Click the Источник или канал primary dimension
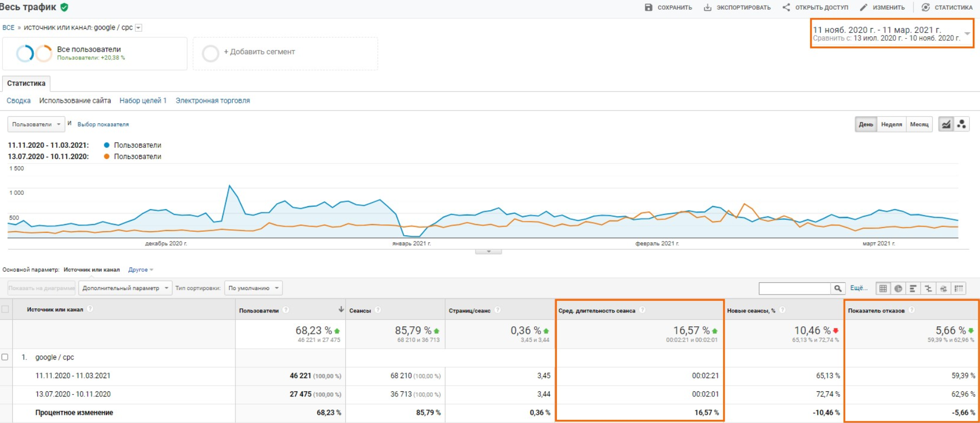This screenshot has height=423, width=980. point(92,270)
